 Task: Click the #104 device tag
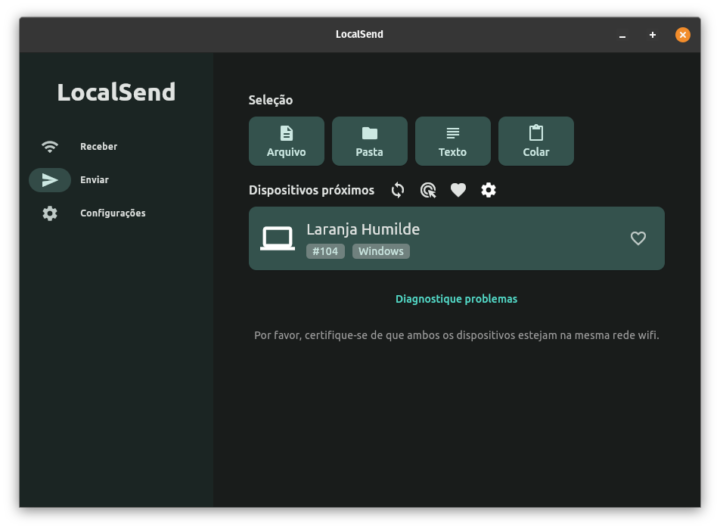(325, 251)
